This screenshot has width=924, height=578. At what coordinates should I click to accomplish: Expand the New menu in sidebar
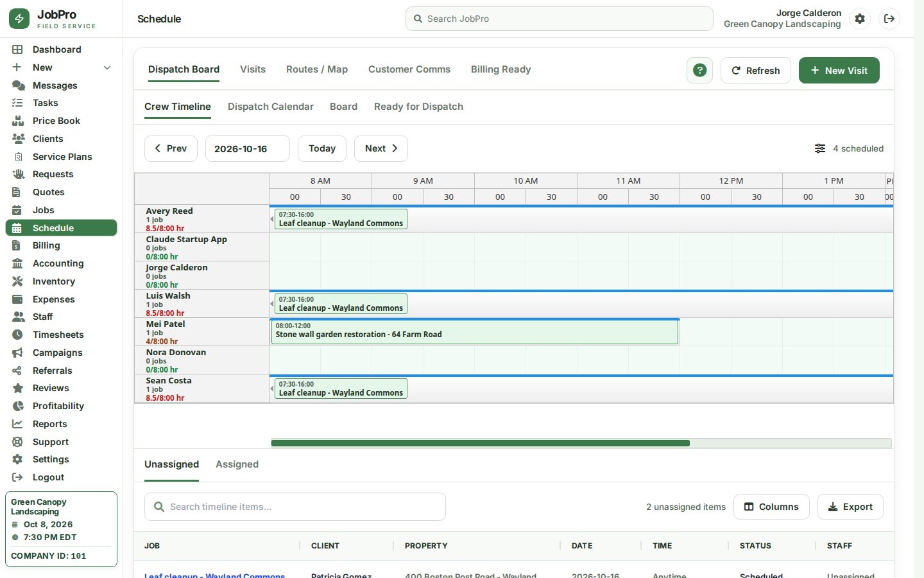61,67
